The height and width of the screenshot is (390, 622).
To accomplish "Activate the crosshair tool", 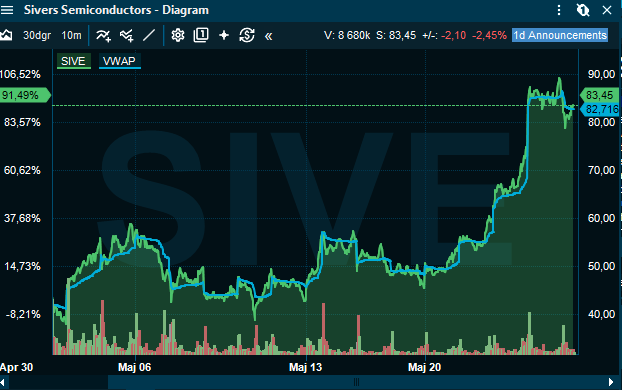I will pyautogui.click(x=224, y=35).
